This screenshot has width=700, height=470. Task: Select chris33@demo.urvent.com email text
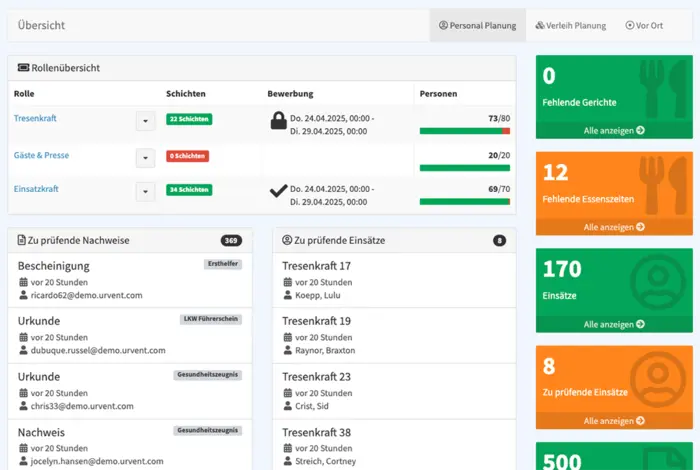82,406
